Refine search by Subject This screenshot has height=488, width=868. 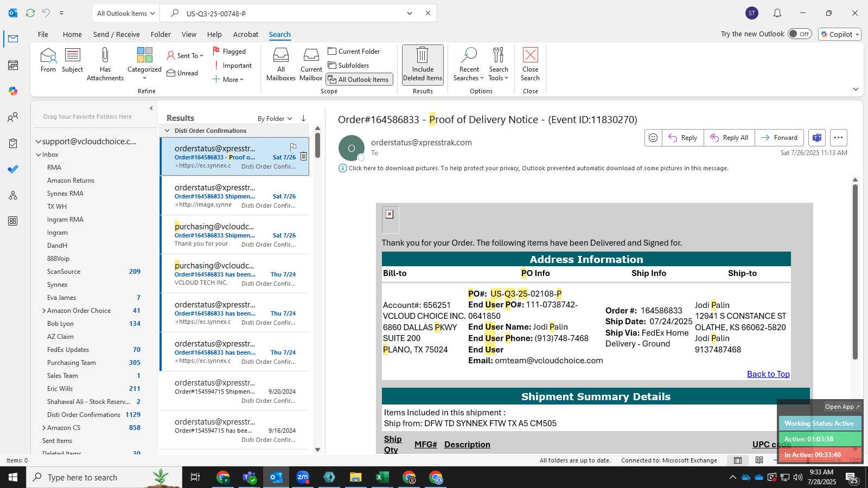(72, 60)
